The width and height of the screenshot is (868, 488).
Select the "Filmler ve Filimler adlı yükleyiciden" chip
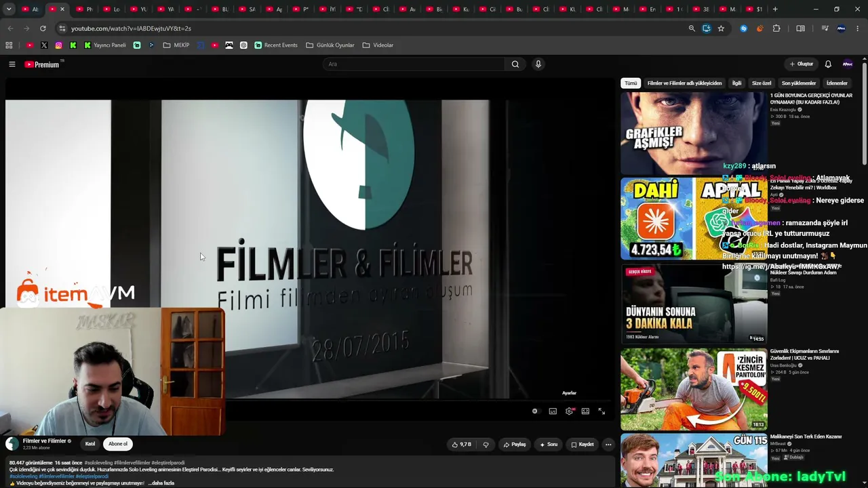[x=684, y=83]
